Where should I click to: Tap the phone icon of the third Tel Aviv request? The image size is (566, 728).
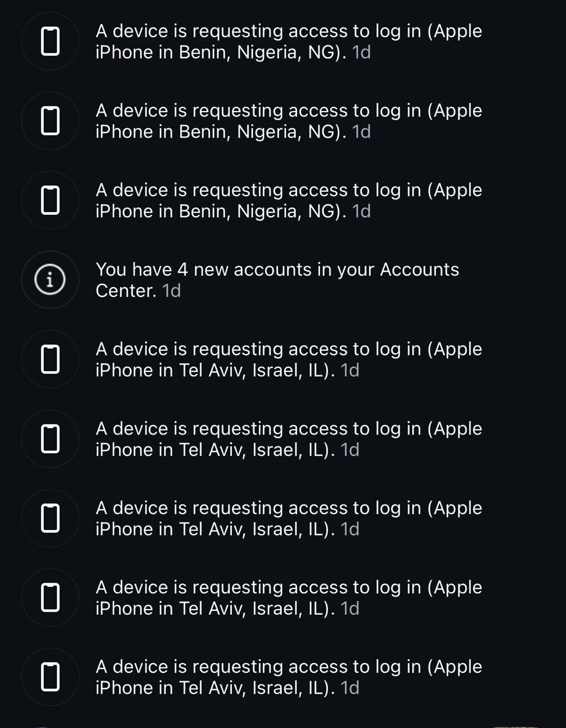[51, 518]
